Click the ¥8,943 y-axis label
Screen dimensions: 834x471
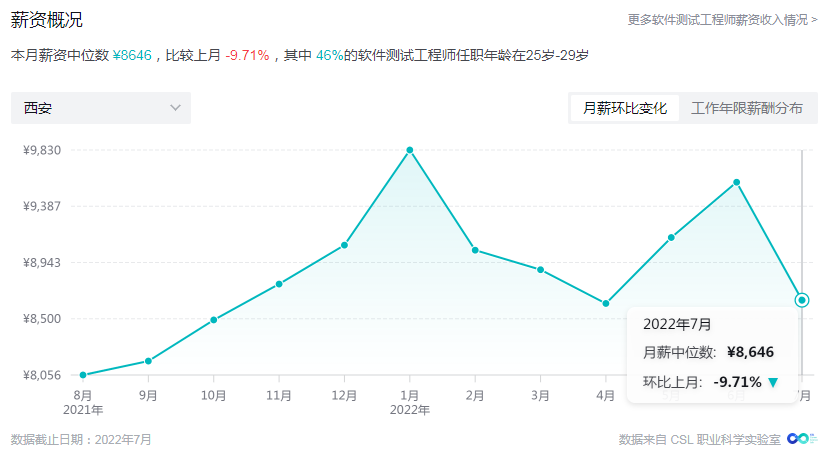point(42,263)
